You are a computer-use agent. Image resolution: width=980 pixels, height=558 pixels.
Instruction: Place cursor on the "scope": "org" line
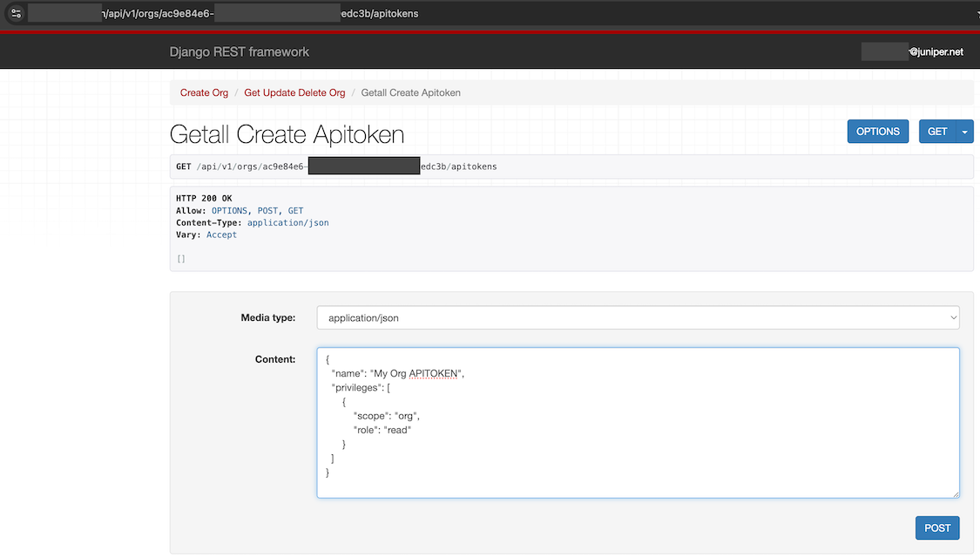point(386,416)
